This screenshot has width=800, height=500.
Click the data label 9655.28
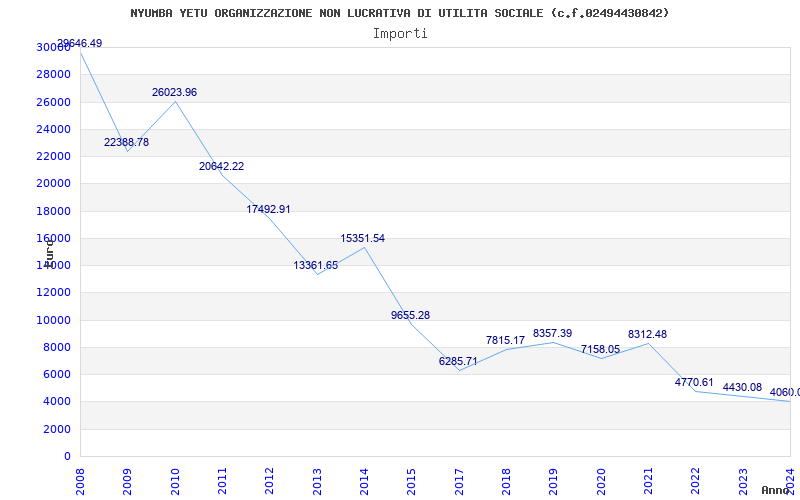coord(411,315)
